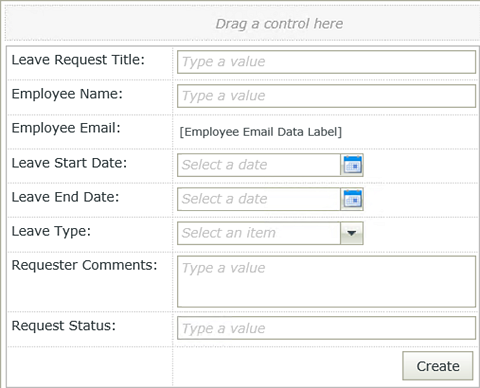Select the 'Leave Type:' label

pyautogui.click(x=51, y=231)
